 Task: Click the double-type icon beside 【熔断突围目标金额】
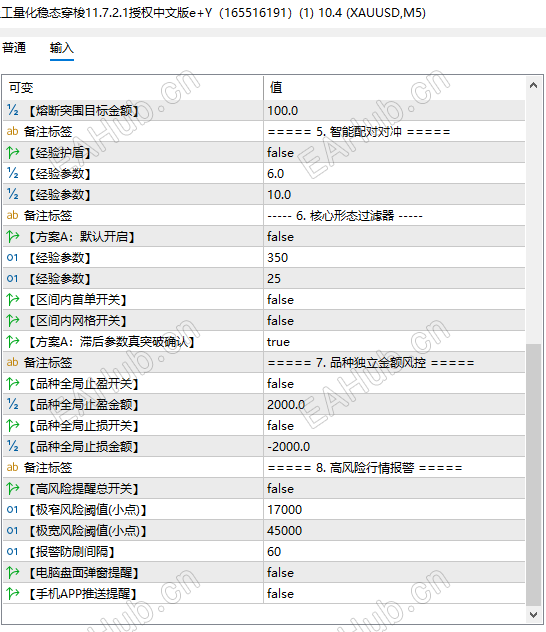[12, 110]
